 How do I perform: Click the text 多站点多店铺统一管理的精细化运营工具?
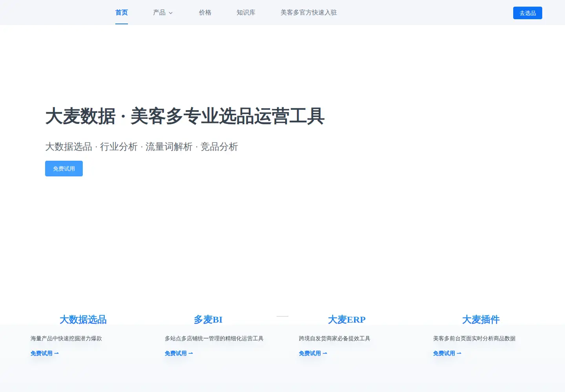click(214, 338)
